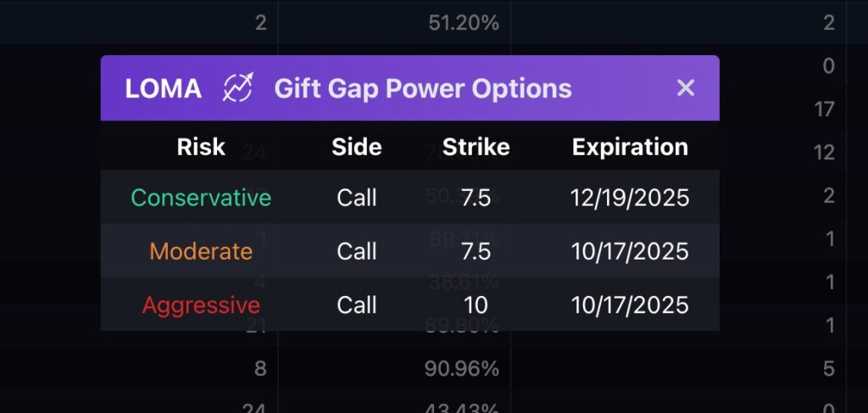Close the Gift Gap Power Options popup

point(685,88)
